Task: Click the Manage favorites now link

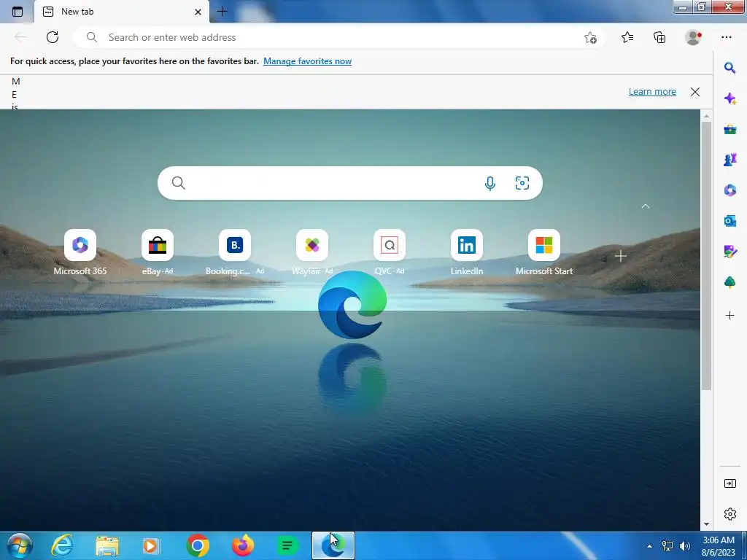Action: [x=307, y=61]
